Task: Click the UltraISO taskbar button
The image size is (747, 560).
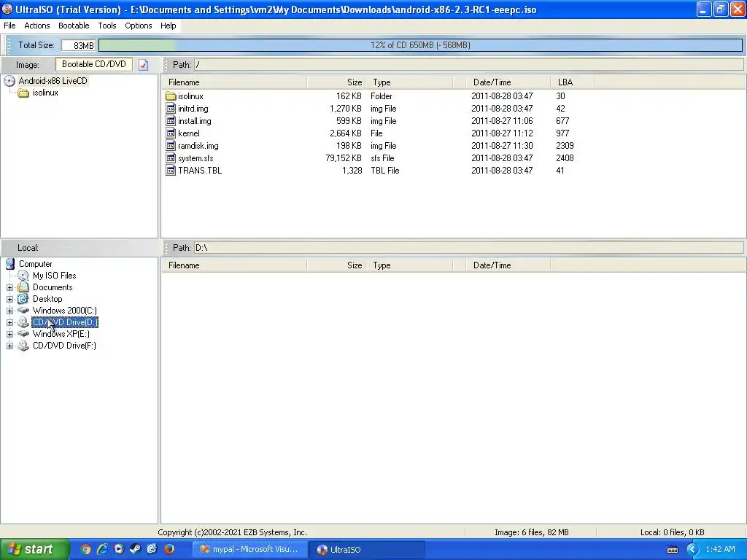Action: [x=366, y=550]
